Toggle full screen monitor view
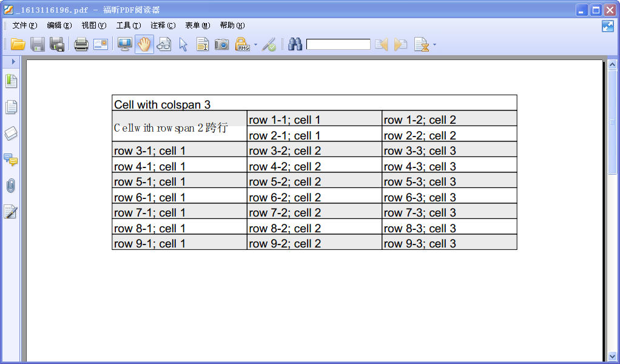This screenshot has height=364, width=620. click(124, 44)
